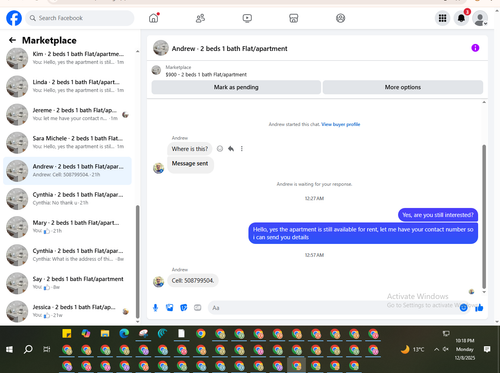Open the GIF picker icon
Viewport: 500px width, 373px height.
pyautogui.click(x=198, y=308)
